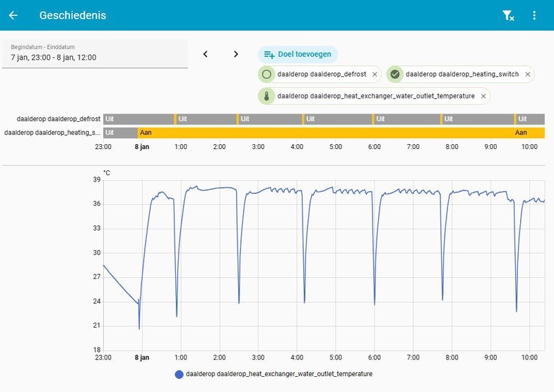Click the heating_switch chip check icon
Image resolution: width=554 pixels, height=392 pixels.
[395, 74]
